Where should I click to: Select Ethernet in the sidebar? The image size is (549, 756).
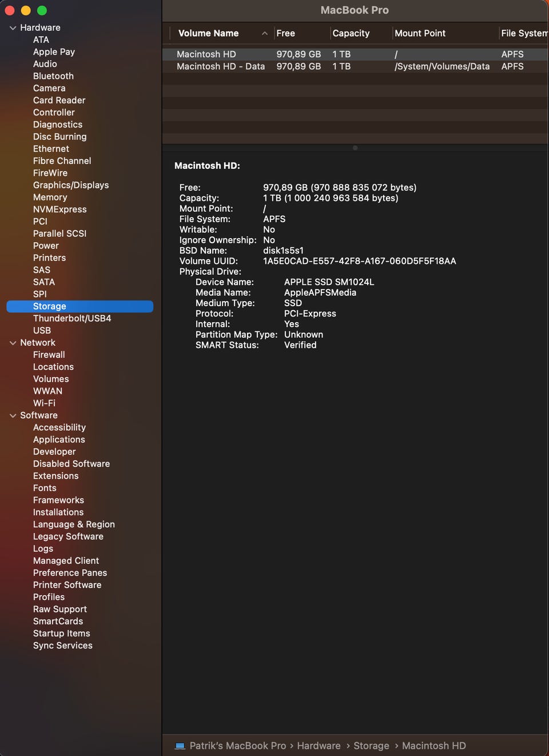[x=51, y=149]
